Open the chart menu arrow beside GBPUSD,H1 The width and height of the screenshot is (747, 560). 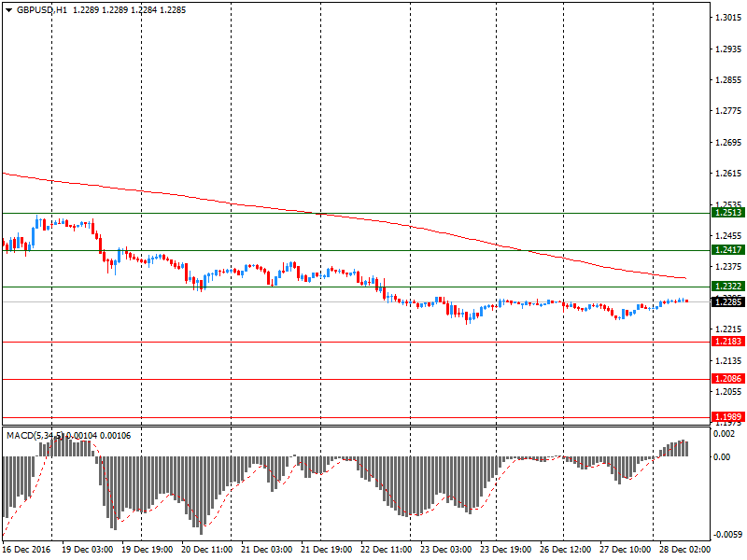point(8,10)
